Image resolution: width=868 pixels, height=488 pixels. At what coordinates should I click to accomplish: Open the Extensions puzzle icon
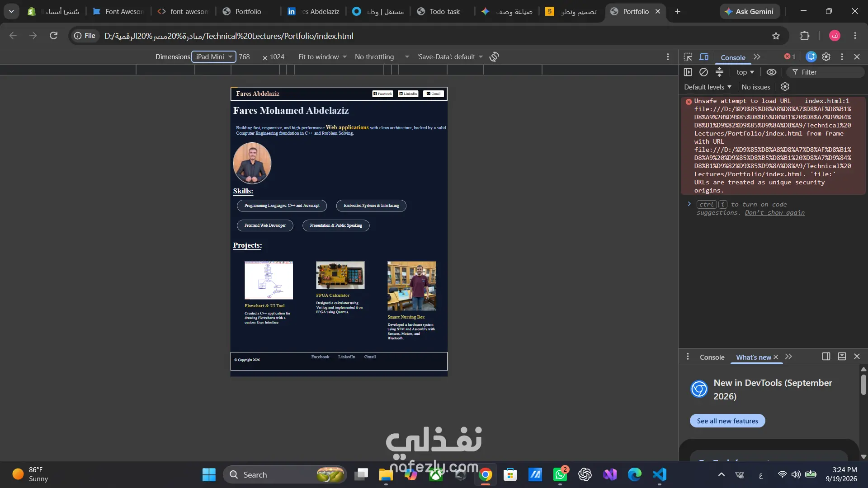point(805,36)
